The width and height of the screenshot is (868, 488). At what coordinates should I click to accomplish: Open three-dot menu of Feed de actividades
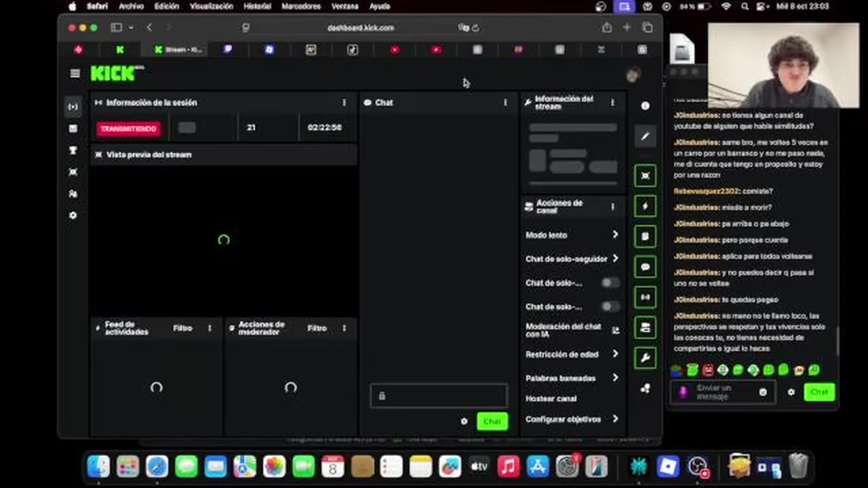[210, 328]
